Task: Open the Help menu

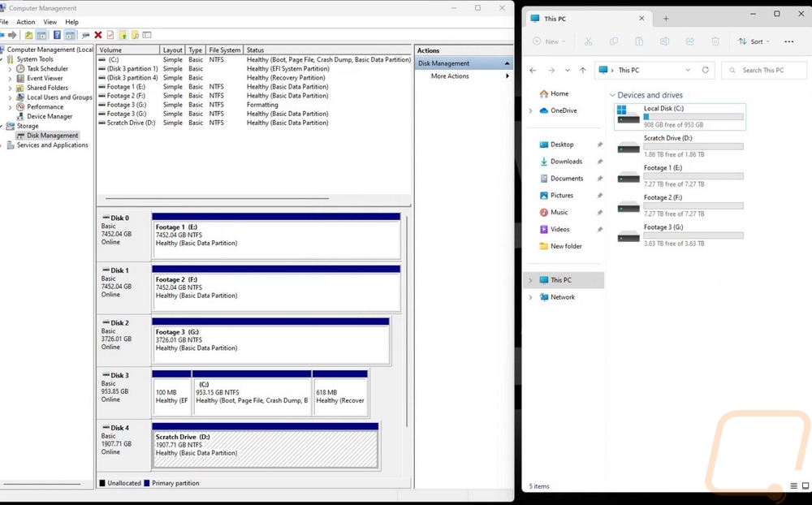Action: 72,22
